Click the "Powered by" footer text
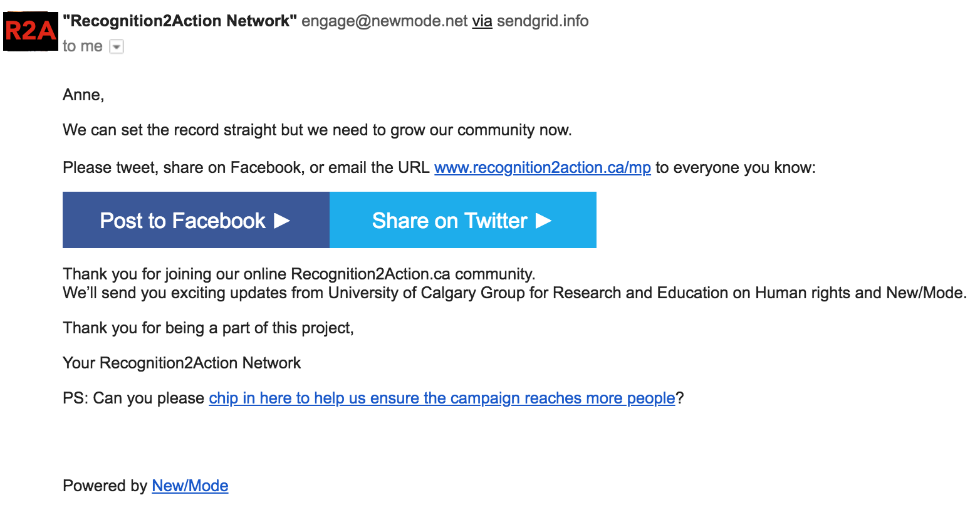The image size is (980, 510). point(105,486)
